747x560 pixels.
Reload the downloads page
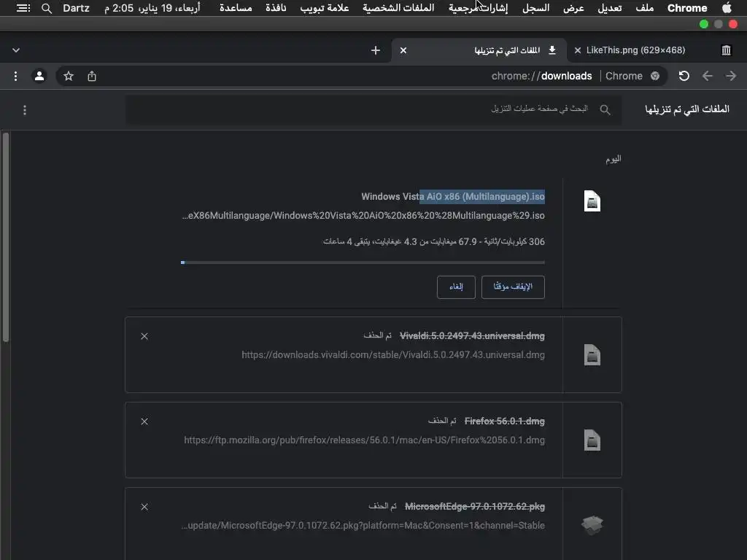click(x=684, y=76)
